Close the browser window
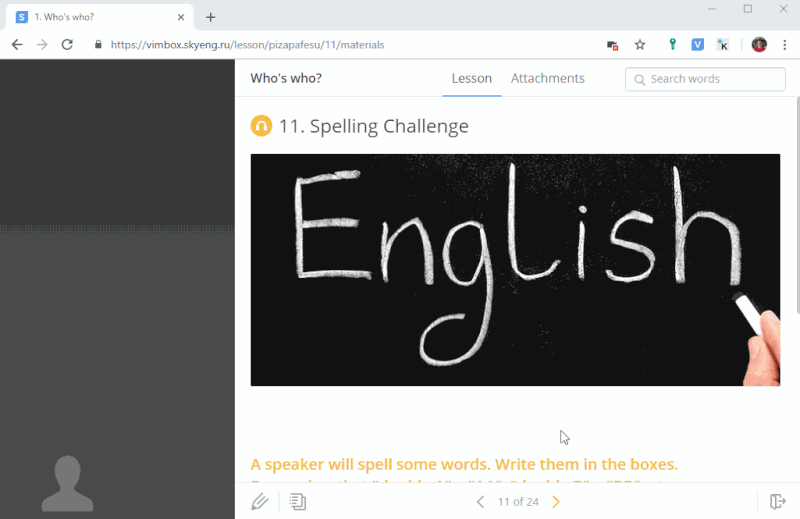Image resolution: width=800 pixels, height=519 pixels. [x=783, y=9]
